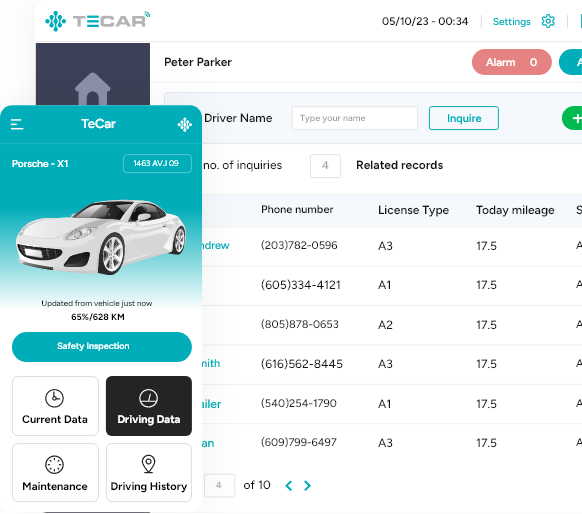
Task: Click the TECAR logo at top left
Action: (98, 20)
